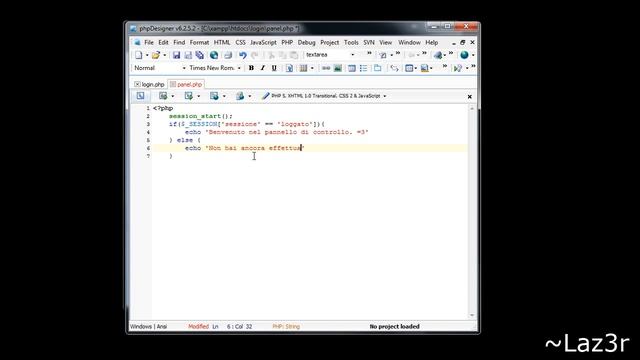Click the form icon left of list icon

351,68
